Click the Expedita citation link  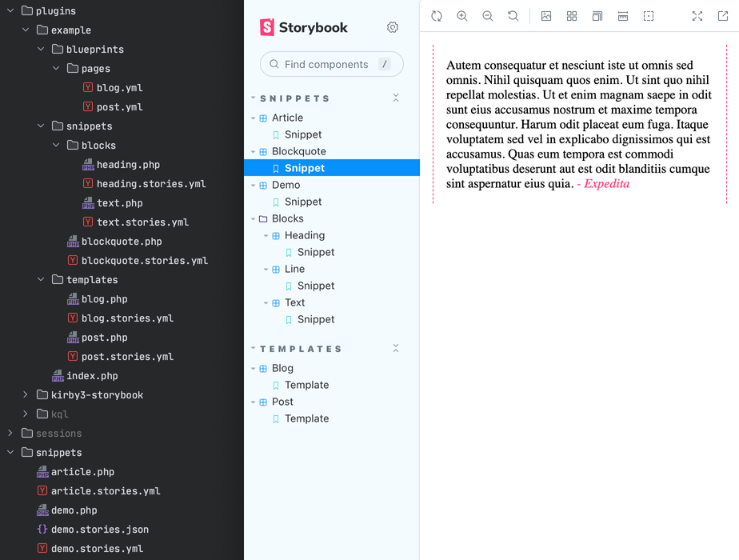point(606,184)
